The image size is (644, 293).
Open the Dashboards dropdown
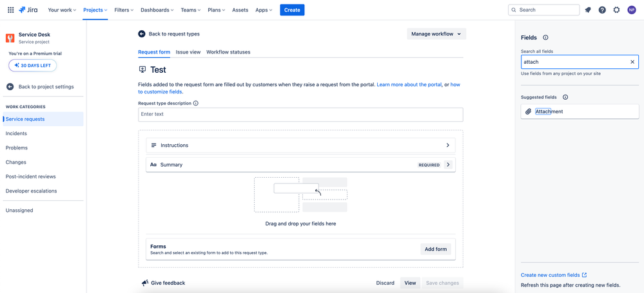[157, 10]
